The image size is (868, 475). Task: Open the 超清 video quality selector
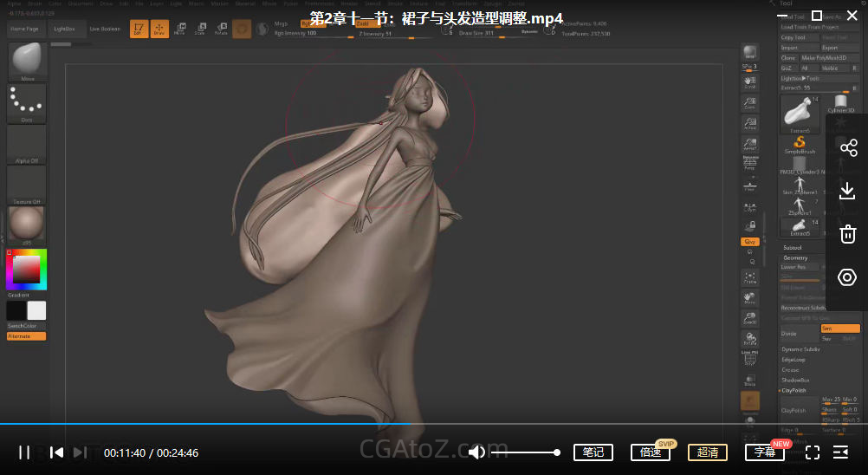point(708,452)
